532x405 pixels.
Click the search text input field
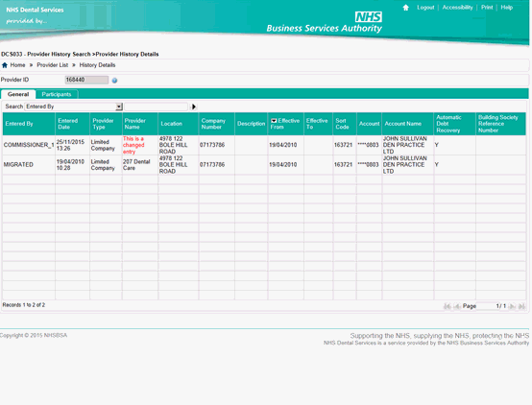point(156,107)
